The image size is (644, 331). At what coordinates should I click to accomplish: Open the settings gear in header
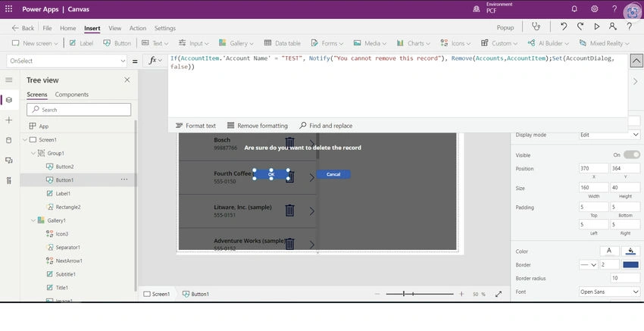594,8
